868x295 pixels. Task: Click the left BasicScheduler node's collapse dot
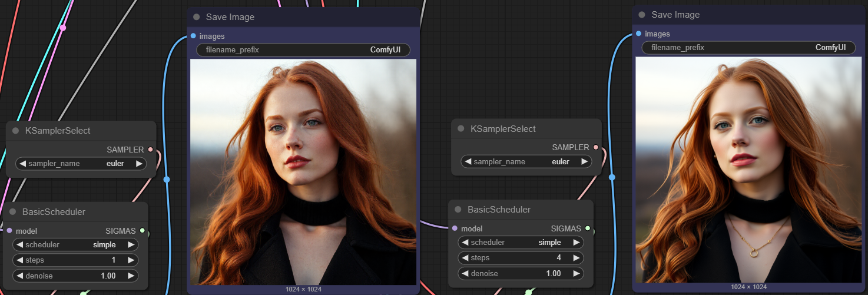[x=13, y=212]
